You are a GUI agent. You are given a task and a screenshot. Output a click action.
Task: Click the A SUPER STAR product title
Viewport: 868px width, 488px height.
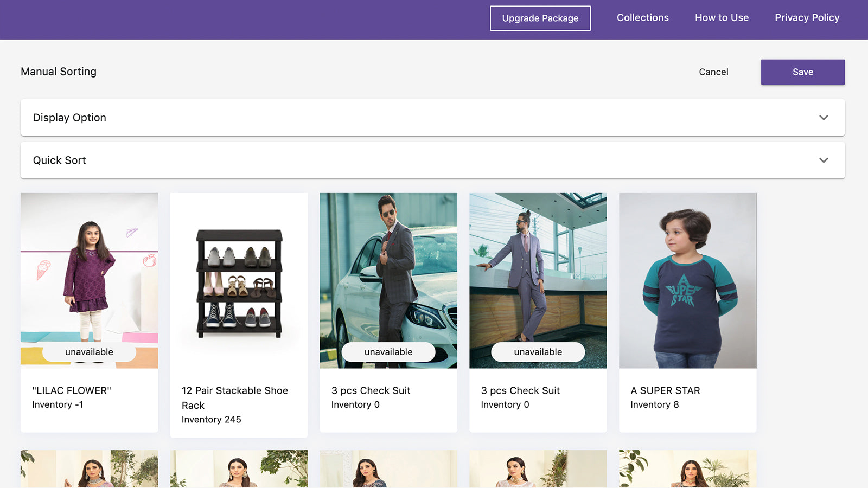point(665,390)
